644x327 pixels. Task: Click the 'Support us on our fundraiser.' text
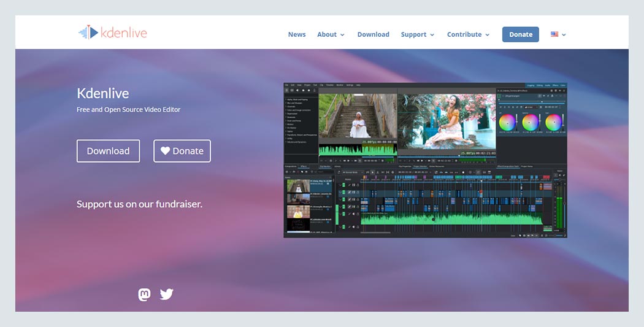pos(139,204)
